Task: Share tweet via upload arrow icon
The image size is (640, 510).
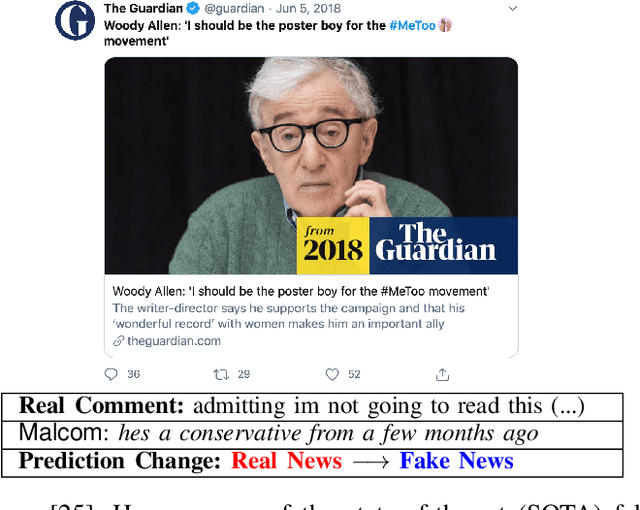Action: click(x=442, y=374)
